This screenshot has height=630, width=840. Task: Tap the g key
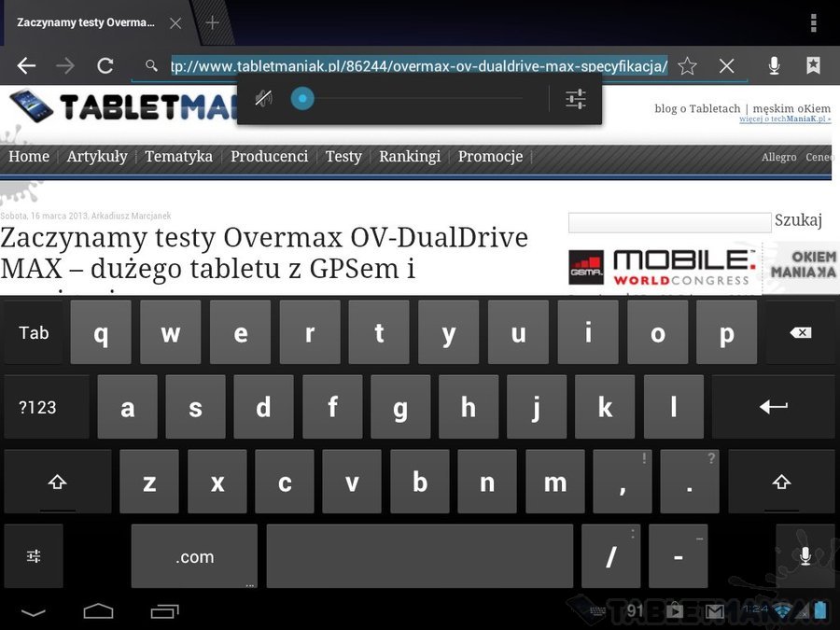(x=400, y=407)
